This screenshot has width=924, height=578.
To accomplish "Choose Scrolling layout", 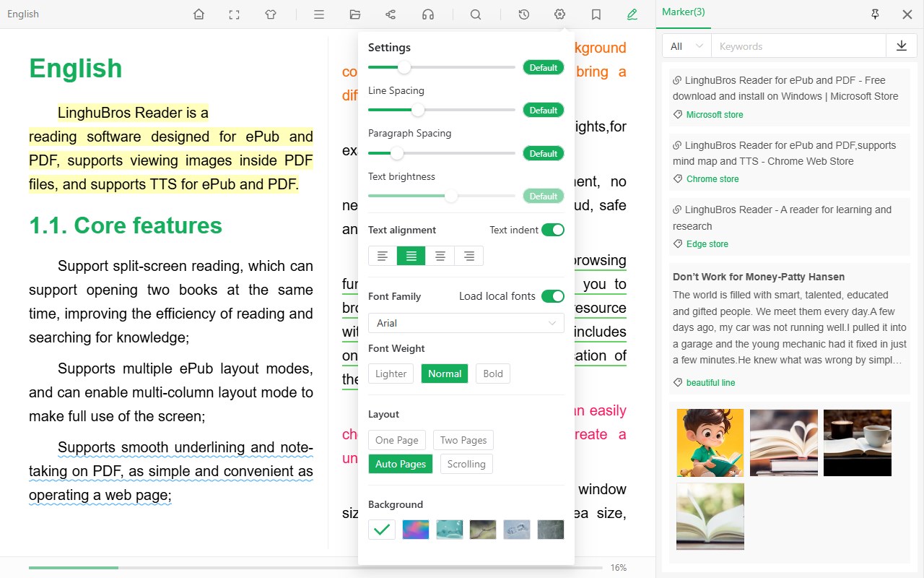I will point(466,464).
